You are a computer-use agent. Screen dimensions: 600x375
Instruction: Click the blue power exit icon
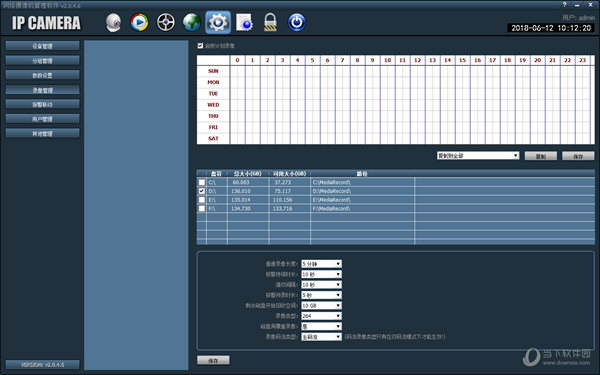click(x=297, y=22)
